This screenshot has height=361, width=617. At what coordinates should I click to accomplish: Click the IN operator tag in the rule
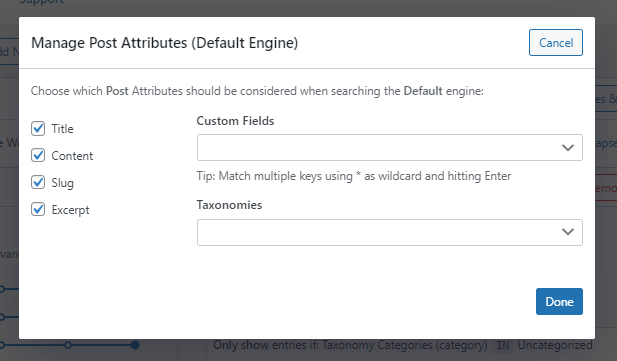click(x=502, y=345)
